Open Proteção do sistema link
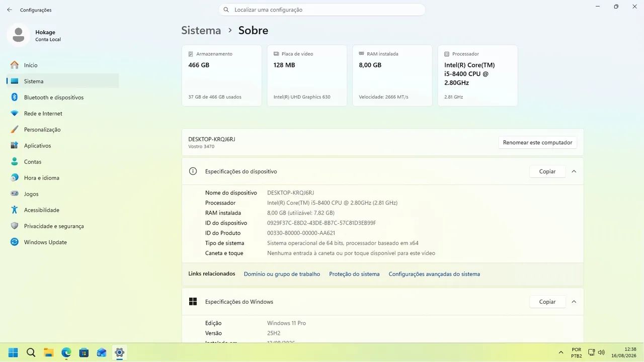Screen dimensions: 644x362 point(354,274)
